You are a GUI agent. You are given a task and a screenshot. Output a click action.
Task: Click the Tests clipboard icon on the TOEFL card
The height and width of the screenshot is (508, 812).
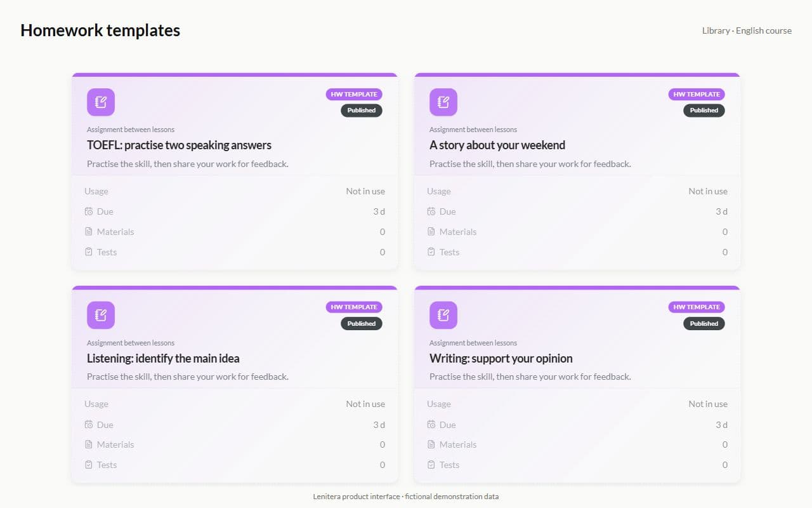click(x=89, y=252)
